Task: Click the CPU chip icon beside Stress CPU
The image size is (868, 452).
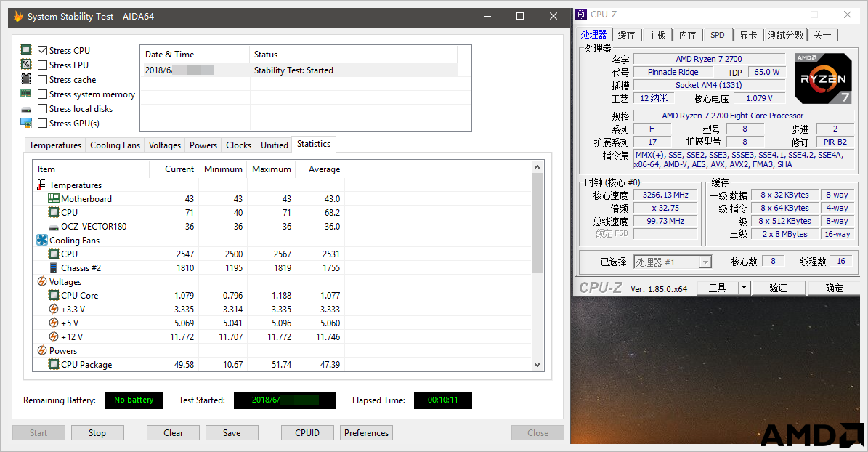Action: coord(26,50)
